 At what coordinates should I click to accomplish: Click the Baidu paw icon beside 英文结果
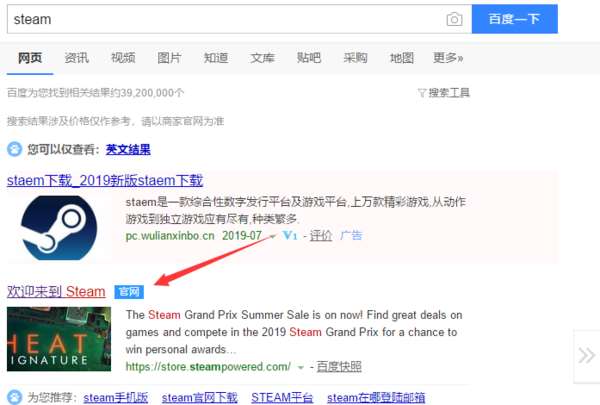[x=15, y=149]
